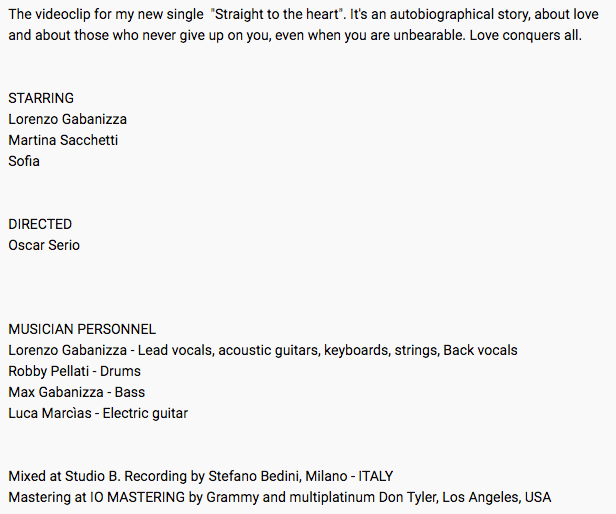616x514 pixels.
Task: Click the name Martina Sacchetti
Action: (63, 140)
